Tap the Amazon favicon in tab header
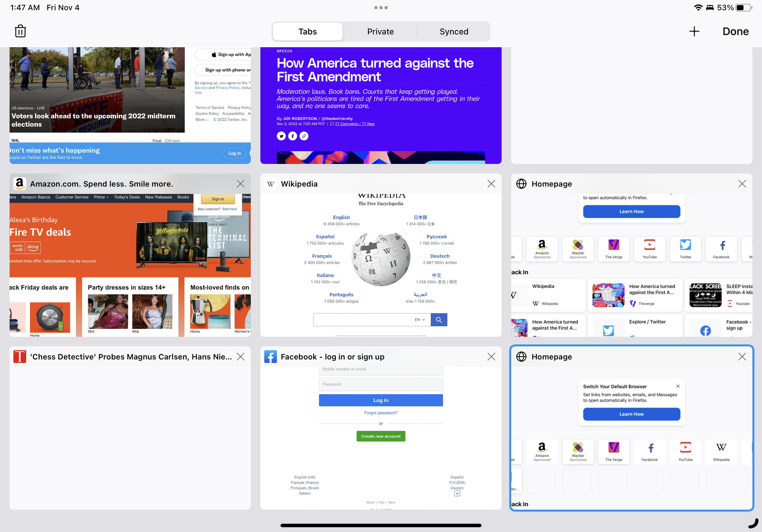This screenshot has height=532, width=762. point(19,184)
